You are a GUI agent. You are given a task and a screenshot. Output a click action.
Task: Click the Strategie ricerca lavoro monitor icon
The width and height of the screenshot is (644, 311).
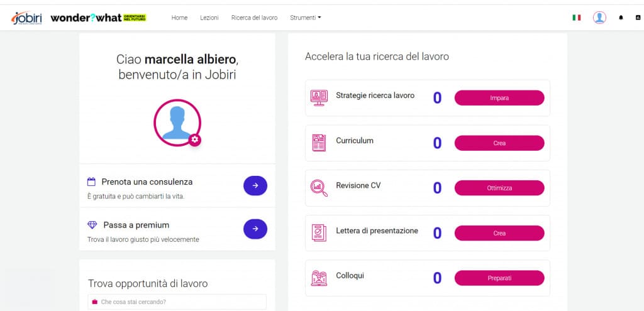tap(319, 98)
